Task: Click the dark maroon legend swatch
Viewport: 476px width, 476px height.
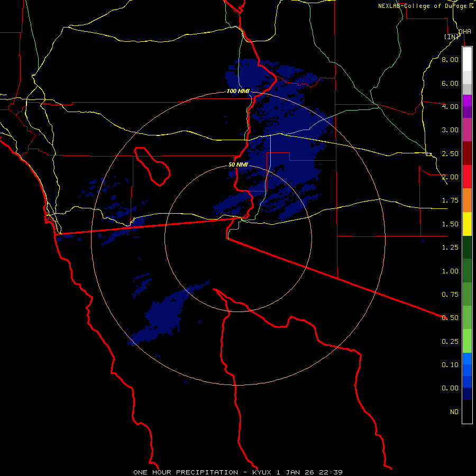Action: tap(467, 153)
